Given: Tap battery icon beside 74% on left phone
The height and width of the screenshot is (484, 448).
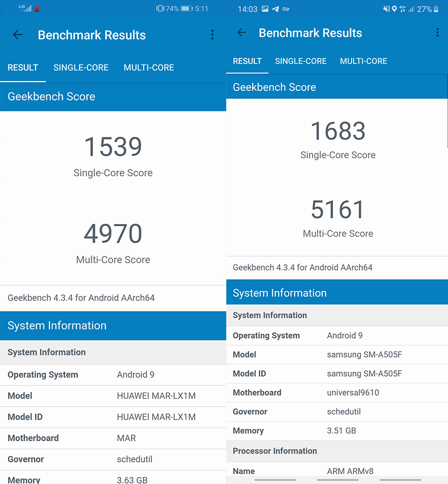Looking at the screenshot, I should (x=187, y=8).
